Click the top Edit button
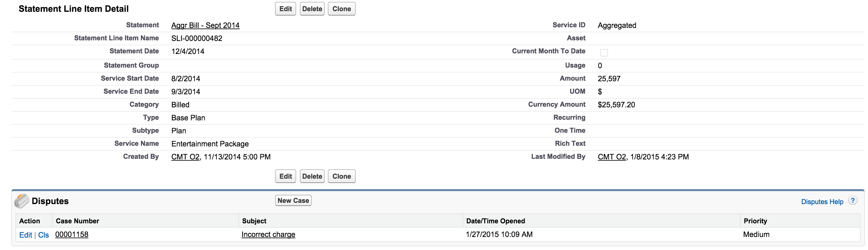Screen dimensions: 868x250 tap(285, 9)
